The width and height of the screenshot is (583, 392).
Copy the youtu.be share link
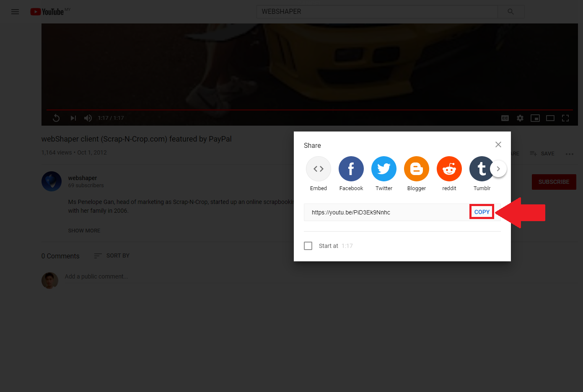tap(482, 212)
